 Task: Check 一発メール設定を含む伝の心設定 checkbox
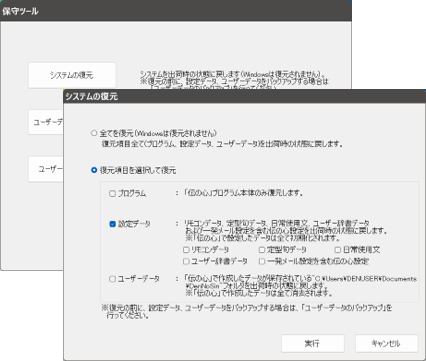tap(262, 261)
